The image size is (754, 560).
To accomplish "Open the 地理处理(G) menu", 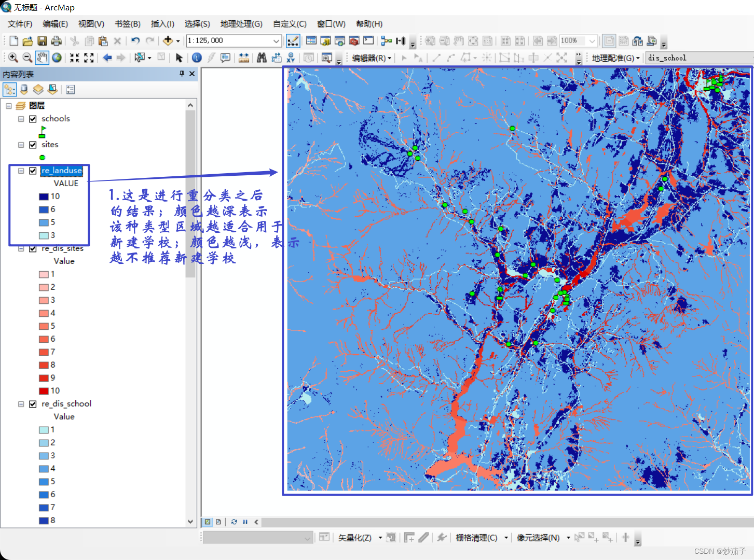I will pyautogui.click(x=241, y=24).
